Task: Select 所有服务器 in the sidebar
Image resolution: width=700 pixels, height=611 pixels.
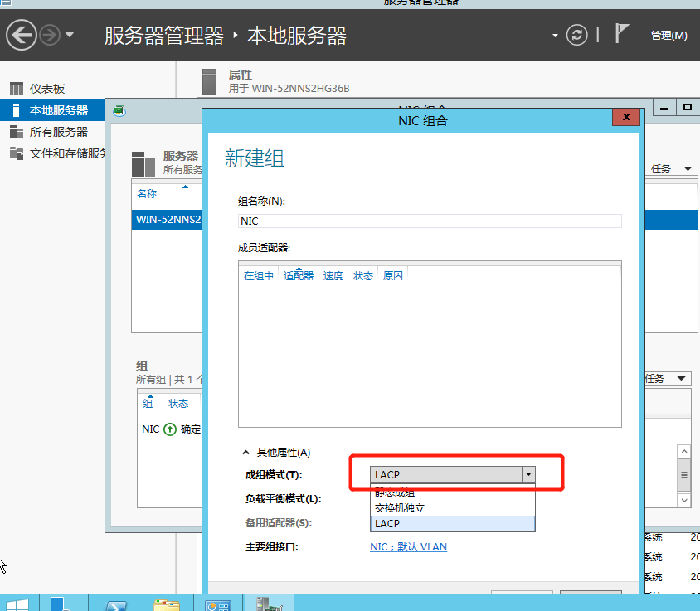Action: point(59,132)
